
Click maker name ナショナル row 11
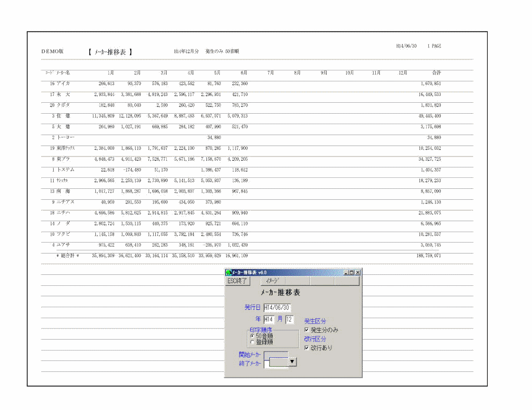[62, 180]
